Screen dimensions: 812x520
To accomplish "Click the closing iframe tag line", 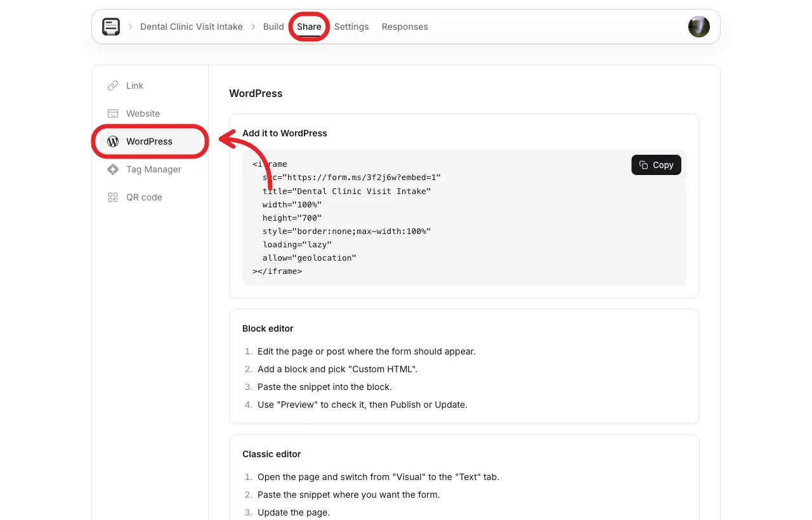I will click(277, 271).
